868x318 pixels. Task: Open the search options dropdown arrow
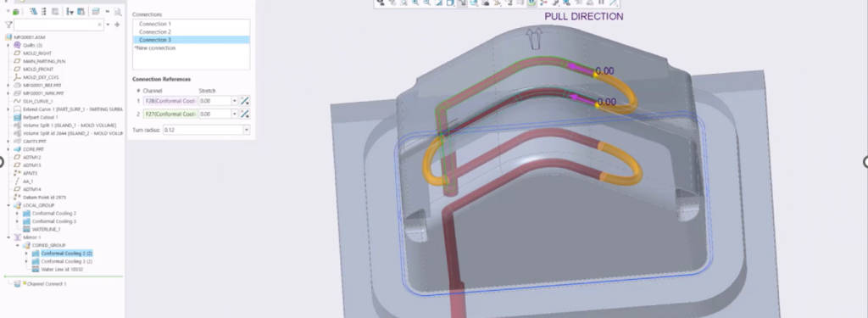(x=108, y=25)
